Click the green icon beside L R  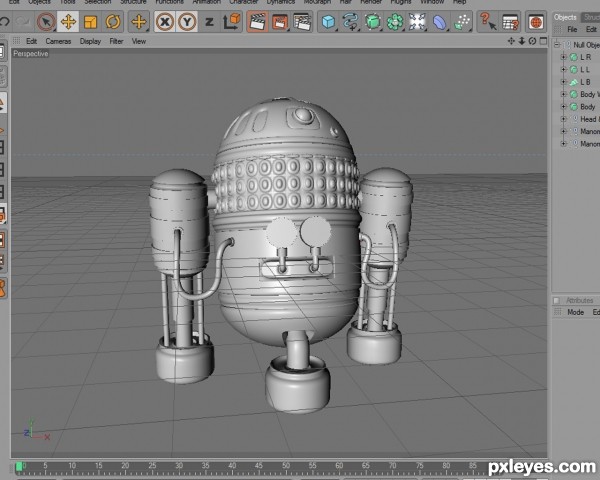click(x=574, y=57)
